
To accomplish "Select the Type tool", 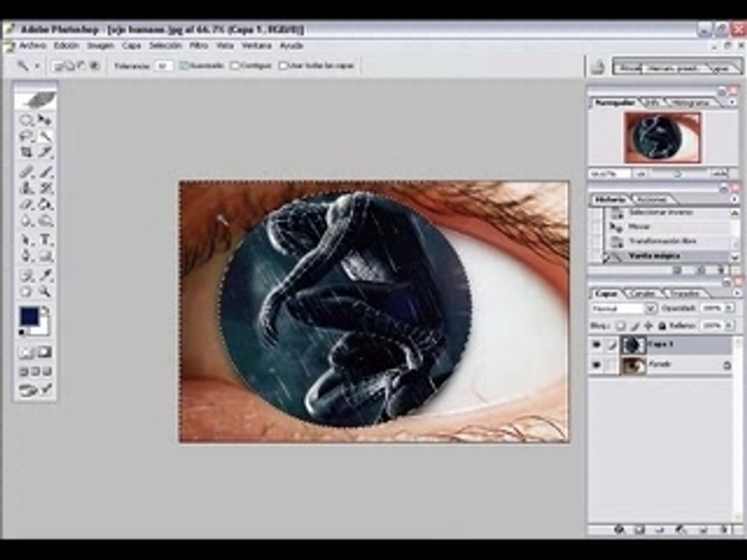I will click(x=45, y=240).
